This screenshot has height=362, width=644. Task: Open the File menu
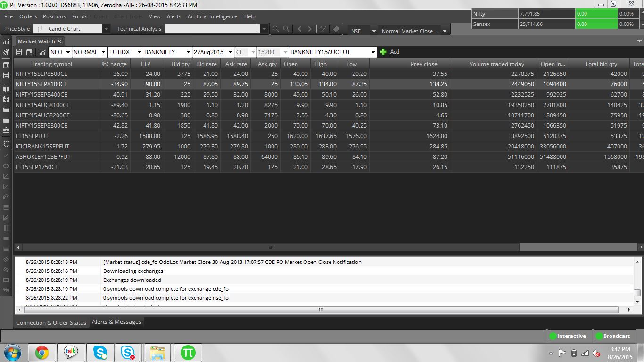pos(8,16)
